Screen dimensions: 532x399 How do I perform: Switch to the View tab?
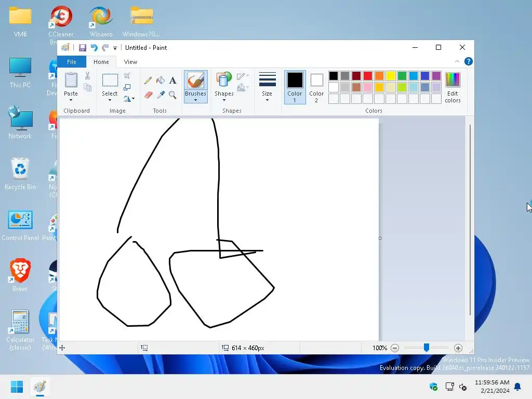(x=130, y=62)
